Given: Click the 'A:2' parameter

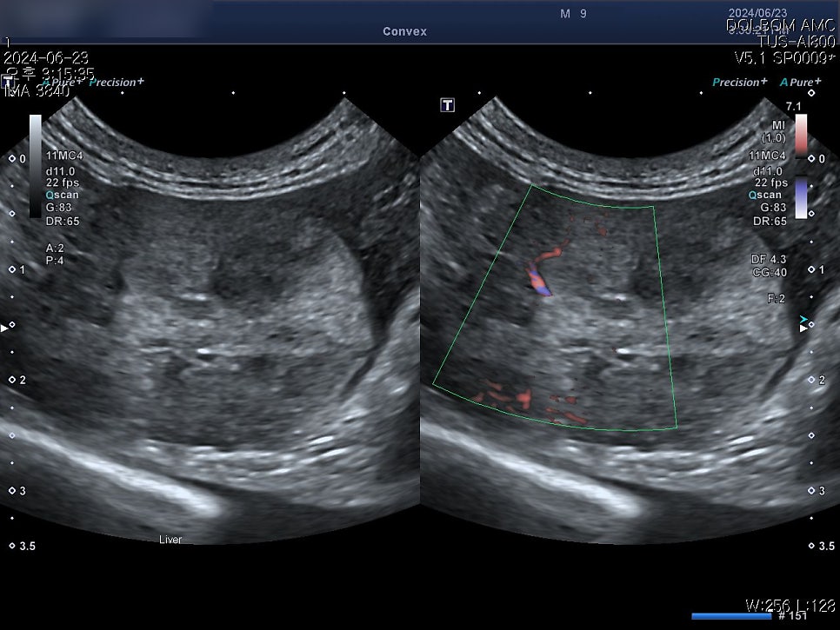Looking at the screenshot, I should (55, 249).
